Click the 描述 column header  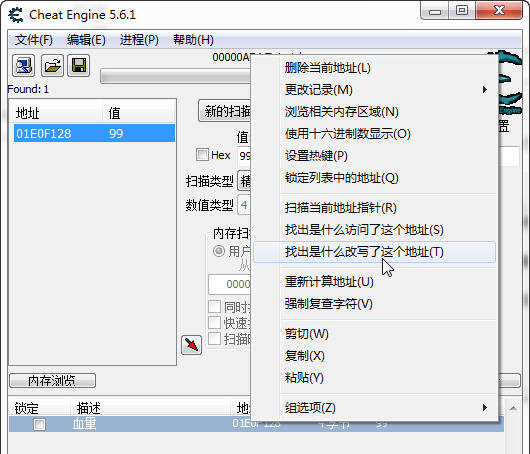point(89,408)
